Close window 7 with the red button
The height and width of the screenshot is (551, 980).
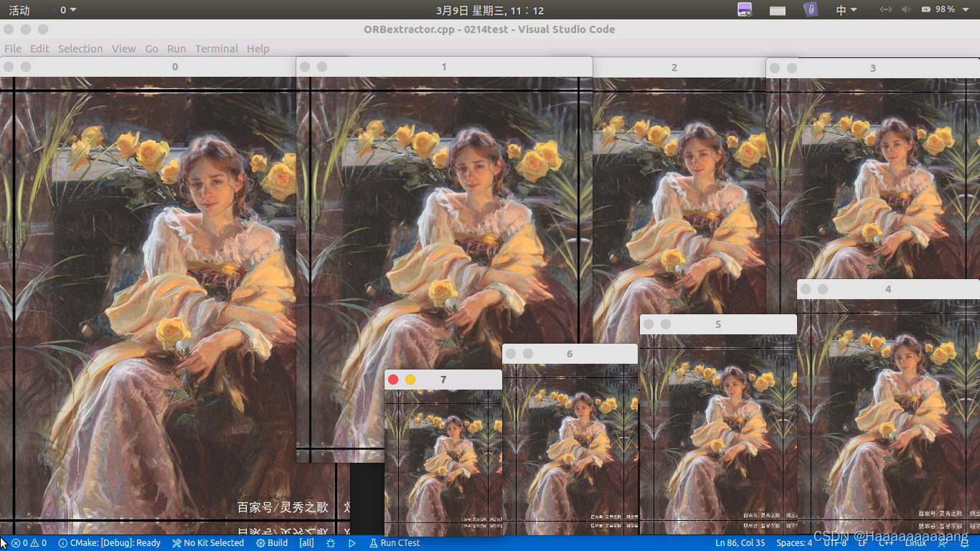[393, 380]
